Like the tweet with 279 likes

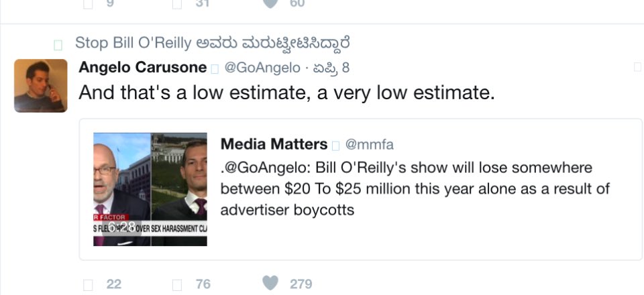click(x=270, y=284)
